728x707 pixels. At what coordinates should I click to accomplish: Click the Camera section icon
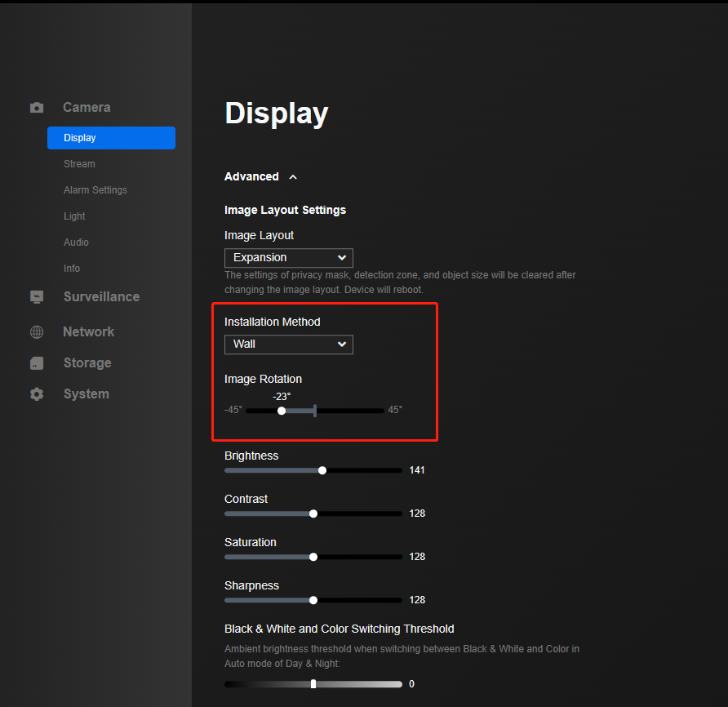pyautogui.click(x=37, y=108)
